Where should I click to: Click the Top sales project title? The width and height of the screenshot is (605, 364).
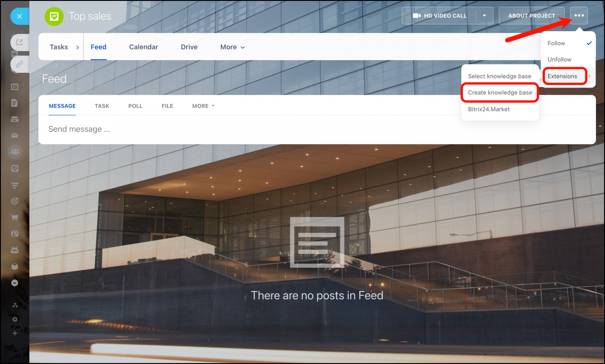coord(90,16)
